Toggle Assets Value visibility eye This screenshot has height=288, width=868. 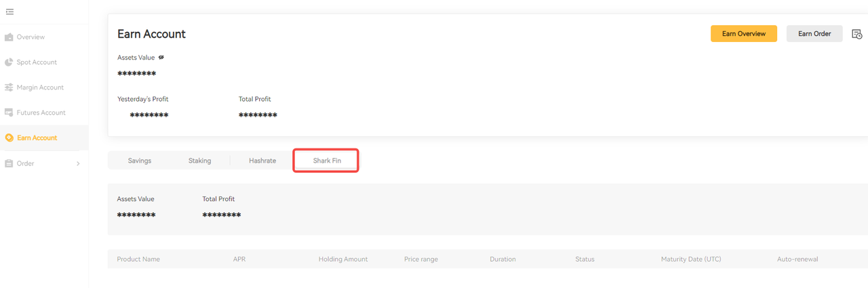pos(161,58)
